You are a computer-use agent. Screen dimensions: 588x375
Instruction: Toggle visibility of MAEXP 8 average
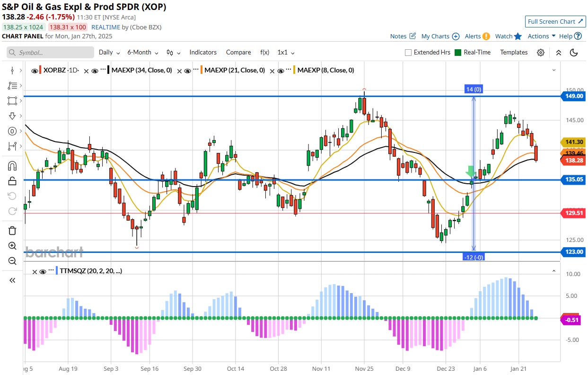[x=281, y=71]
